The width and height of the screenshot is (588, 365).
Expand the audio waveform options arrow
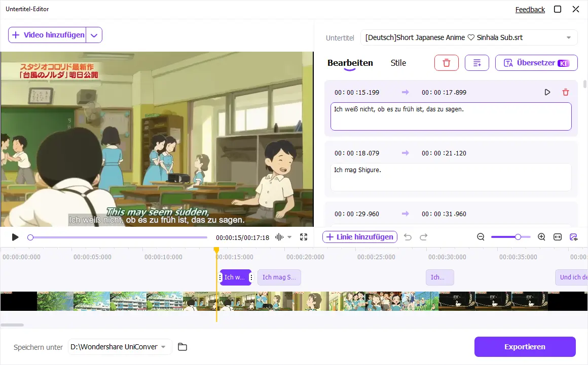coord(289,237)
